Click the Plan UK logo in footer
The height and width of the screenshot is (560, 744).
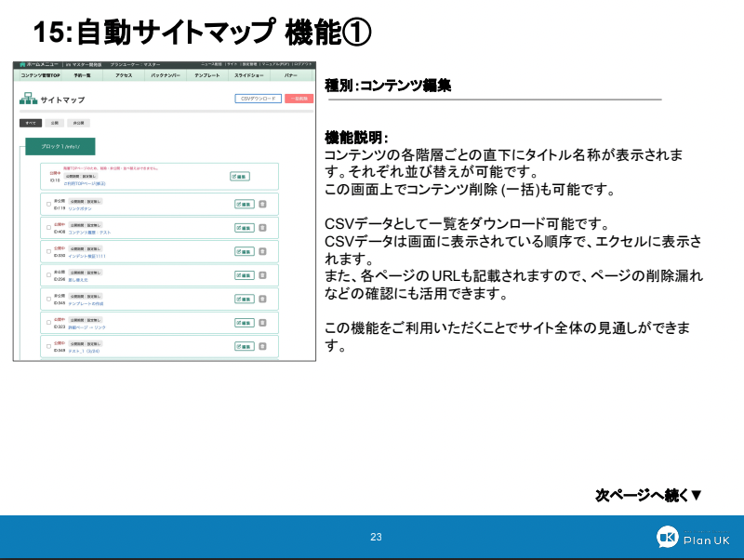[693, 538]
